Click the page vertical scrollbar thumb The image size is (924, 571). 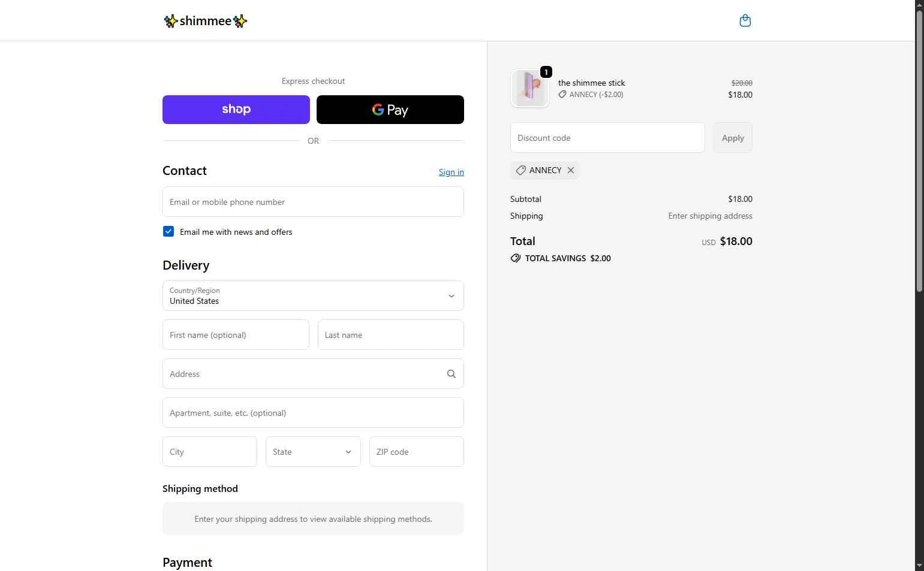[919, 150]
